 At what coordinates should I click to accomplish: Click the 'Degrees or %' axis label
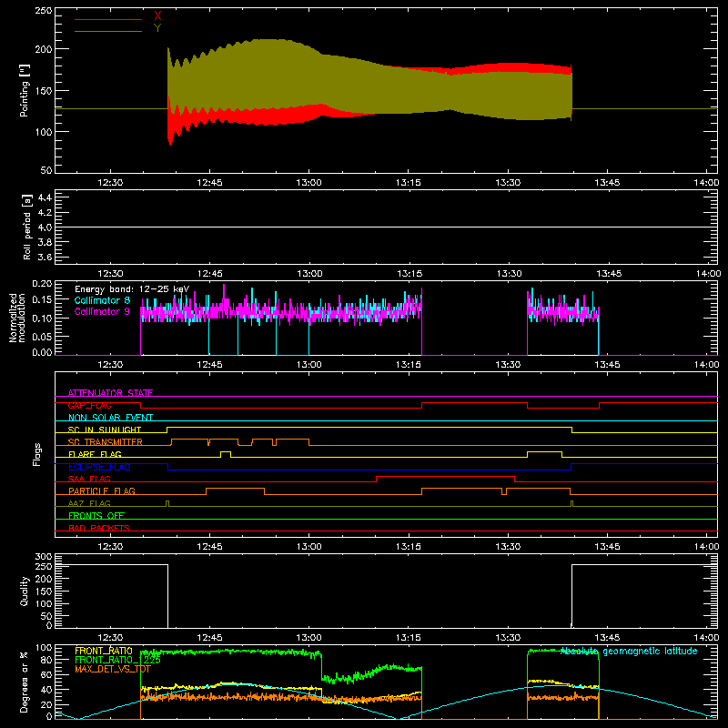click(x=24, y=682)
